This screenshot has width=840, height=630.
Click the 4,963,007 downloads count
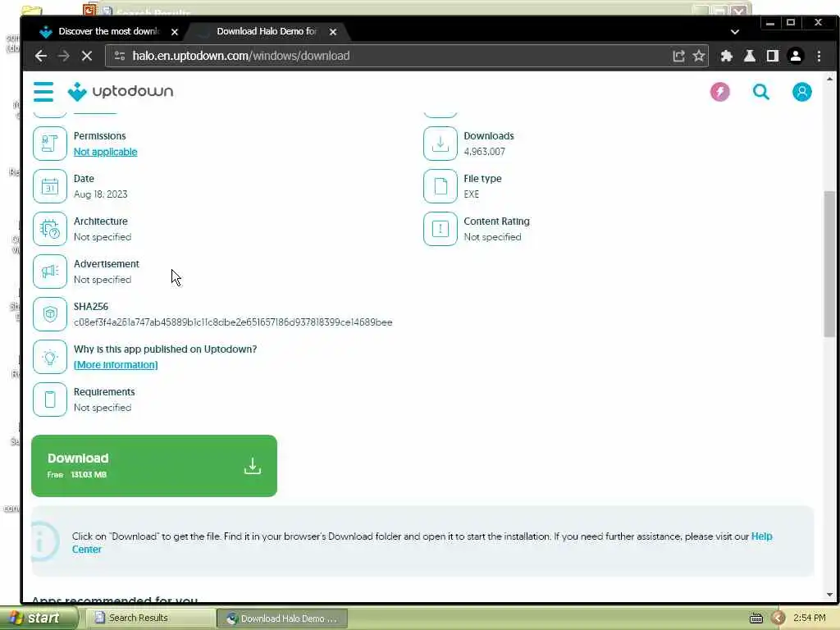484,152
